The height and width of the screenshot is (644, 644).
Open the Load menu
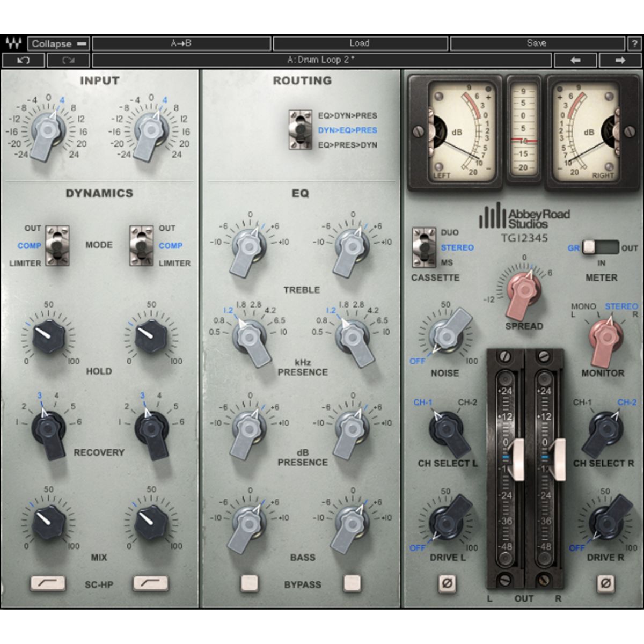coord(358,43)
